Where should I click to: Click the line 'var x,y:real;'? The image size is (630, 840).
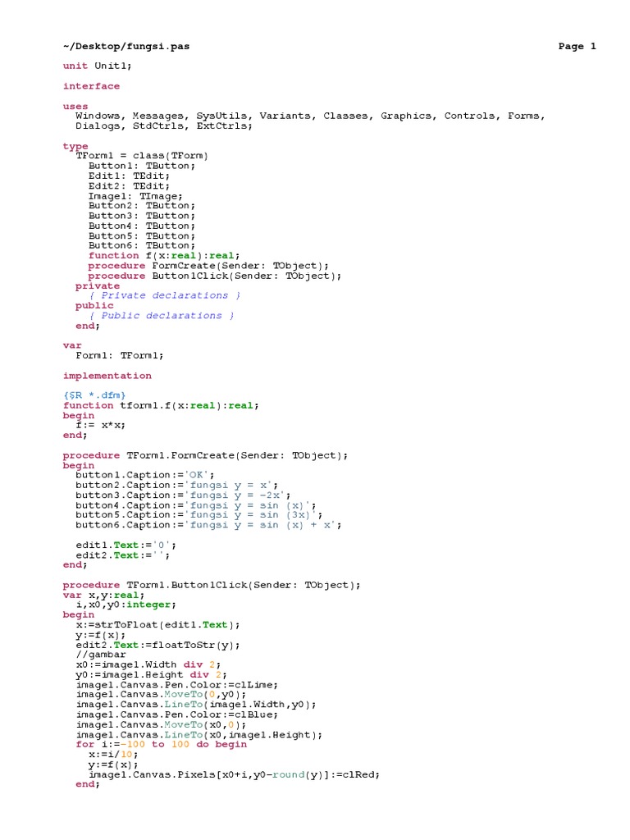(103, 596)
